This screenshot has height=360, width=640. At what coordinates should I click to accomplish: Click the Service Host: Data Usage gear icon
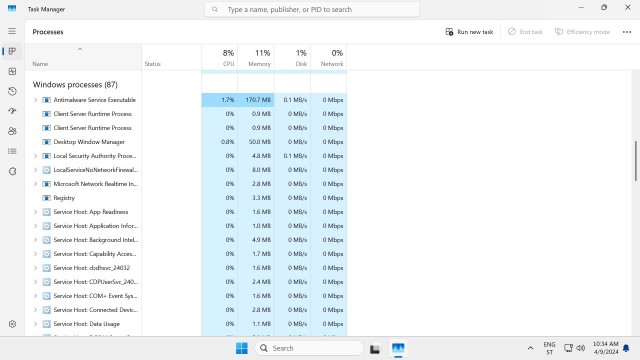tap(47, 324)
